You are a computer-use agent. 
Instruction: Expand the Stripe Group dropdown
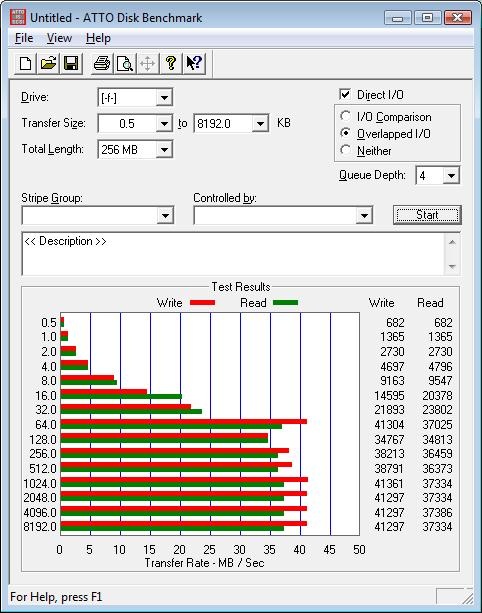click(165, 215)
